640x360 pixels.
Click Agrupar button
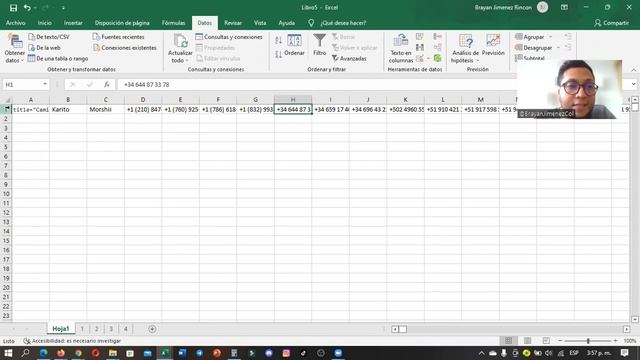point(530,37)
